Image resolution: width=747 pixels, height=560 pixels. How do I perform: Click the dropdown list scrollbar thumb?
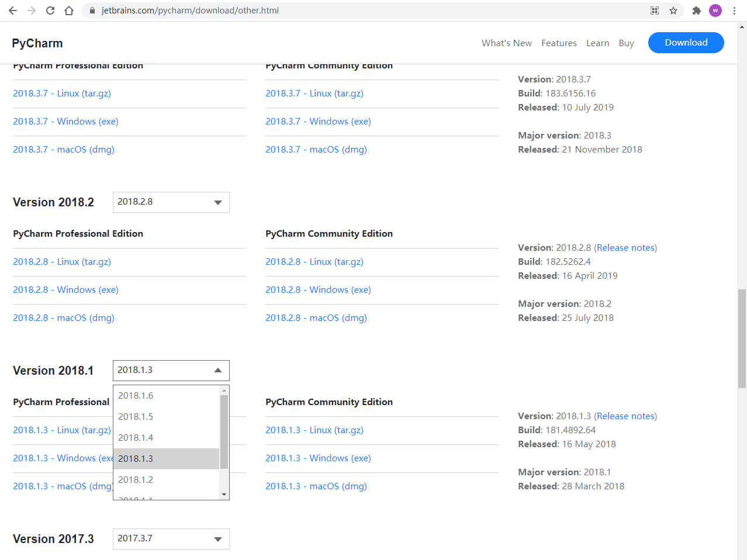point(224,432)
